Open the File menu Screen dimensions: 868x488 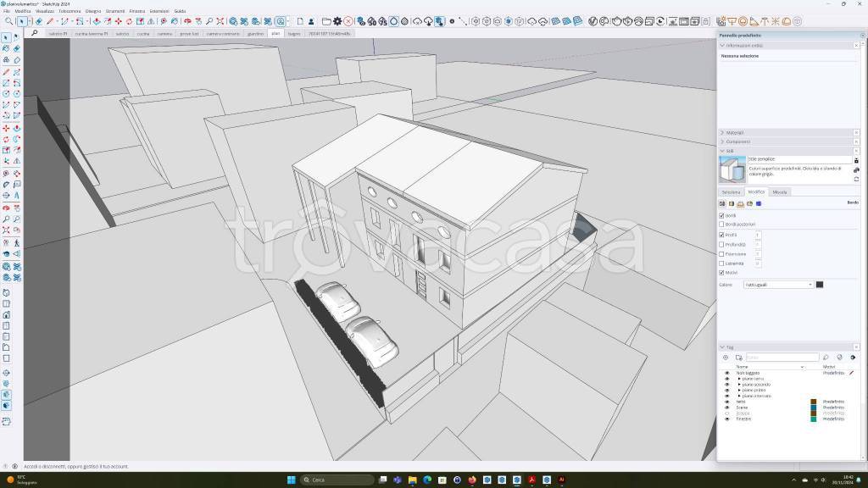(7, 11)
